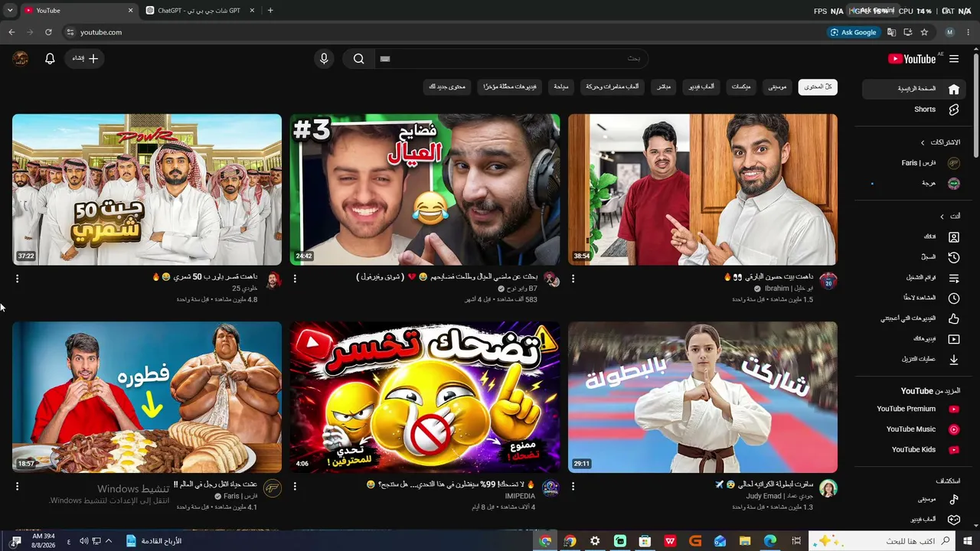
Task: Open the karate 'شاركت بالبطولة' video thumbnail
Action: 703,397
